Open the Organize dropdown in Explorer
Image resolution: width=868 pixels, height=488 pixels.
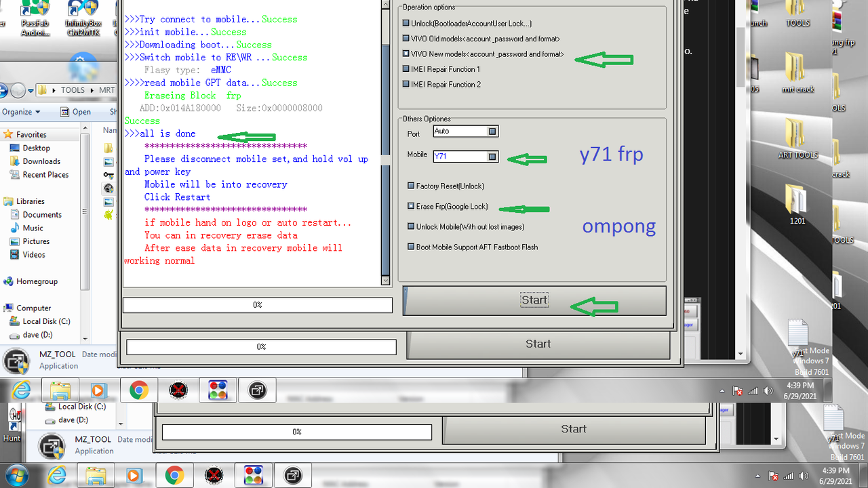tap(21, 112)
